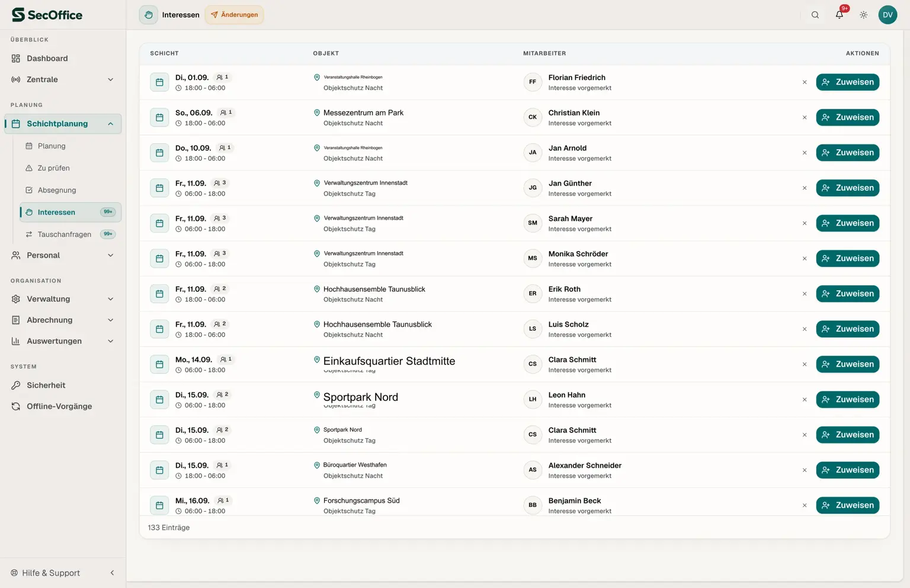
Task: Open Hilfe & Support link
Action: [x=45, y=573]
